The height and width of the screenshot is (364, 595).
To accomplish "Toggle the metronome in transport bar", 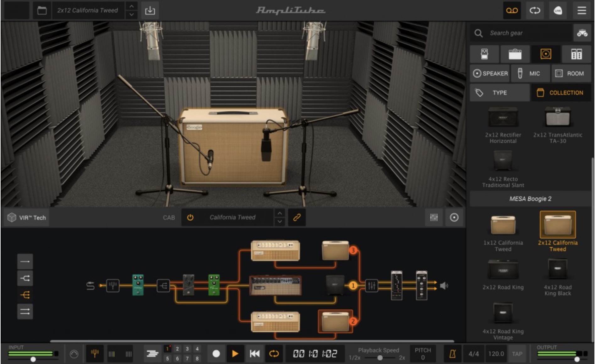I will pyautogui.click(x=452, y=354).
